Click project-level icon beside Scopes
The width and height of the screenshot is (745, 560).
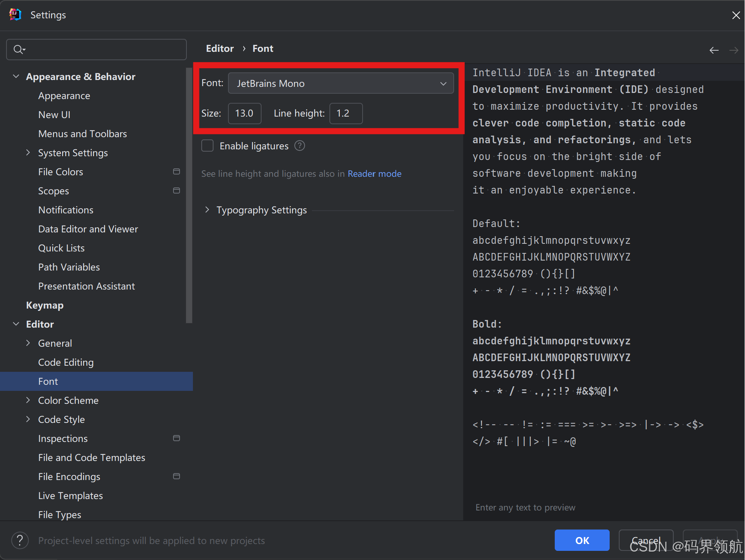coord(176,190)
